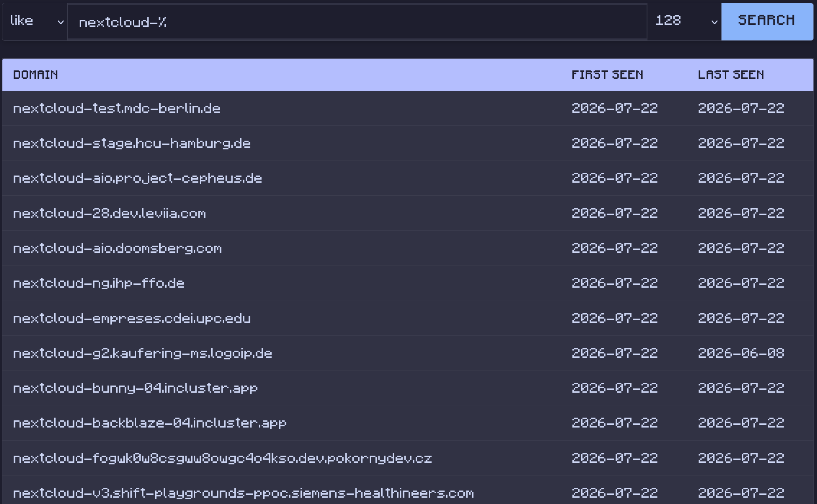Click the LAST SEEN column header
Screen dimensions: 817x504
tap(731, 75)
